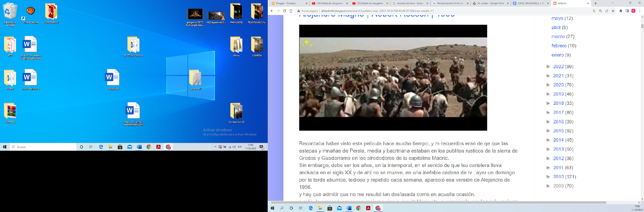644x212 pixels.
Task: Open the 2013 archive year link
Action: coord(558,149)
